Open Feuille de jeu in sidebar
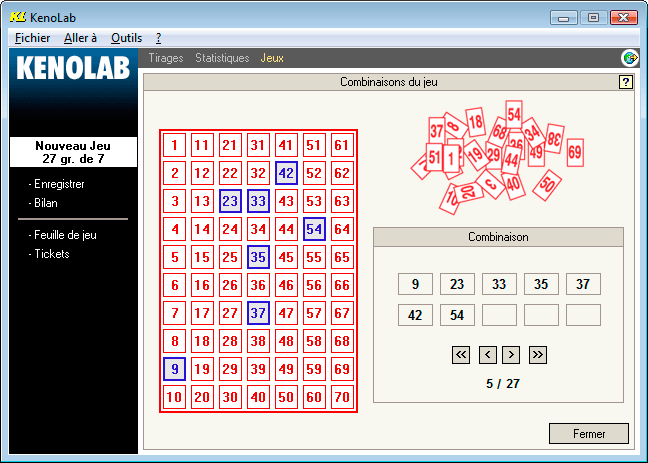 click(x=65, y=235)
